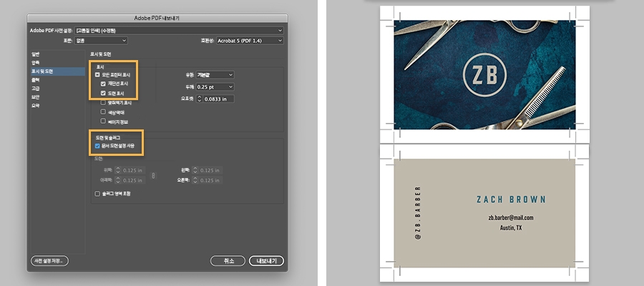Click 오프셋 stepper arrows
644x286 pixels.
(199, 99)
